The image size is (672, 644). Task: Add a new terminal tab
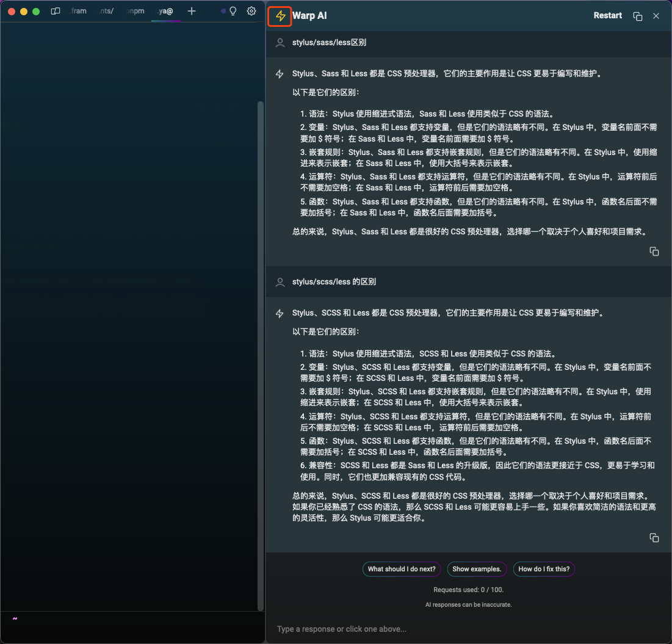(192, 11)
